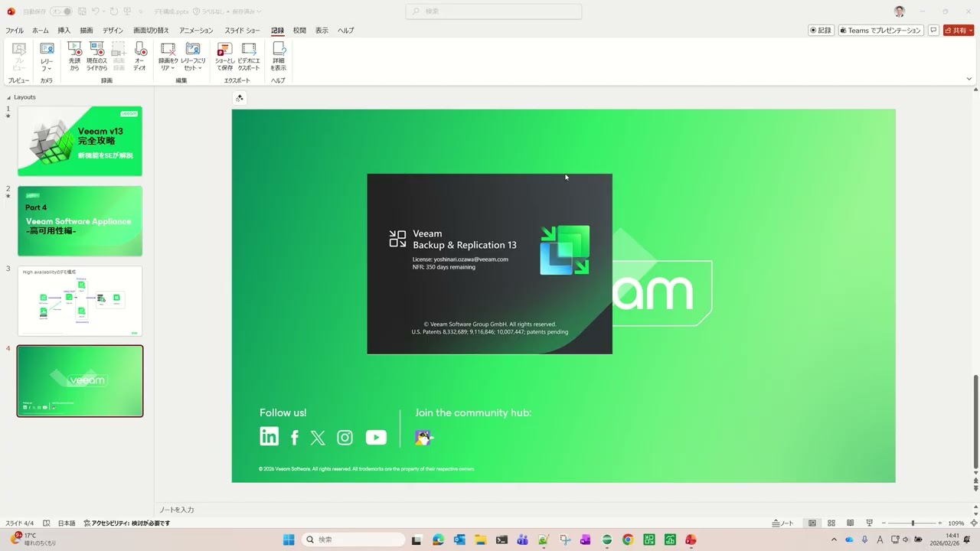Click the Facebook icon on the slide
Image resolution: width=980 pixels, height=551 pixels.
(x=295, y=438)
